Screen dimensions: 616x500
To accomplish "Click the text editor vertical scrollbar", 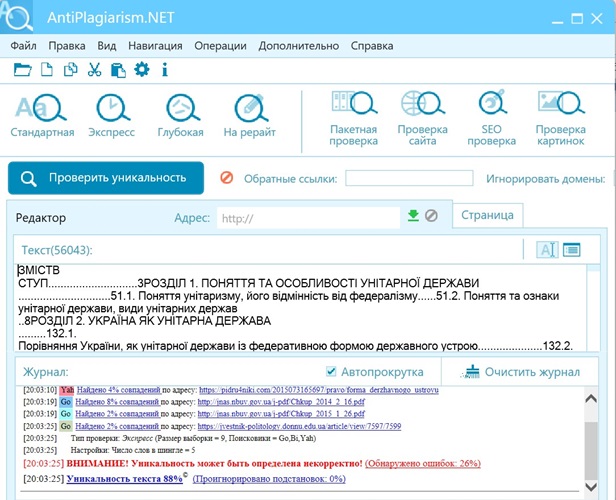I will click(x=593, y=308).
